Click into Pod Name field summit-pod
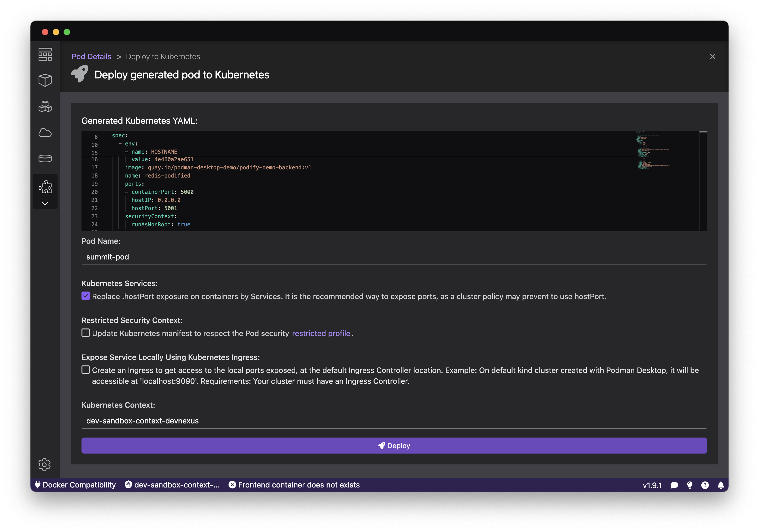The image size is (759, 532). click(x=394, y=256)
